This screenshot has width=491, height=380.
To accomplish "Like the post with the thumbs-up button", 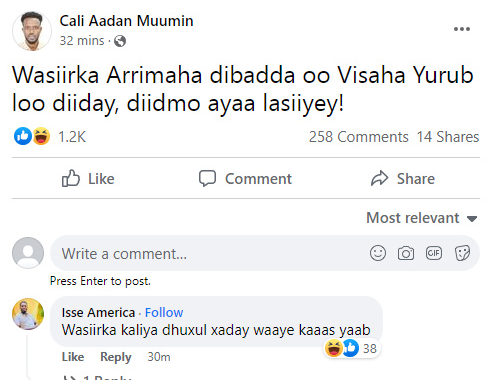I will (88, 178).
